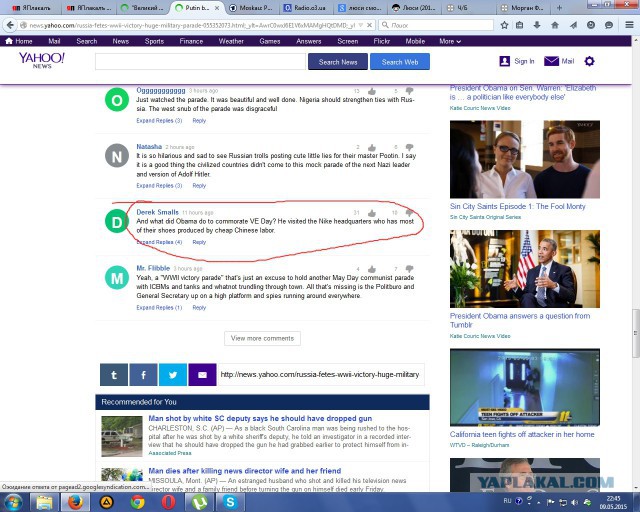
Task: Click the Sign In person icon
Action: 504,61
